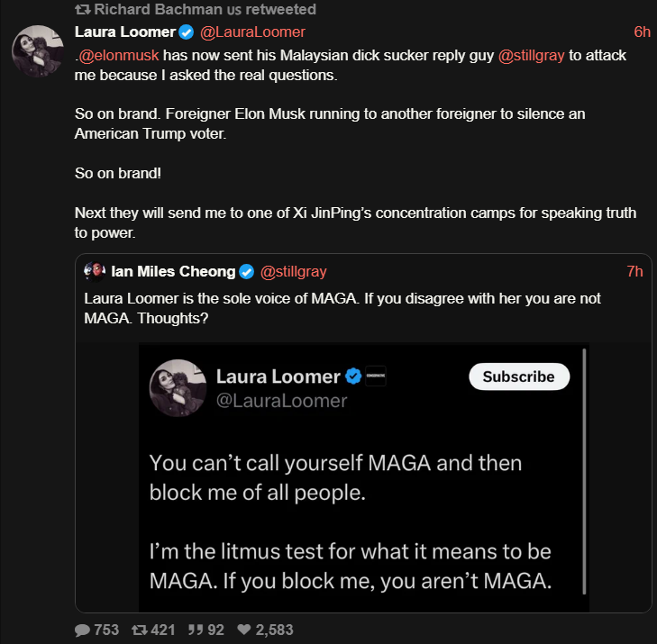Click Laura Loomer's blue verified badge

(187, 32)
